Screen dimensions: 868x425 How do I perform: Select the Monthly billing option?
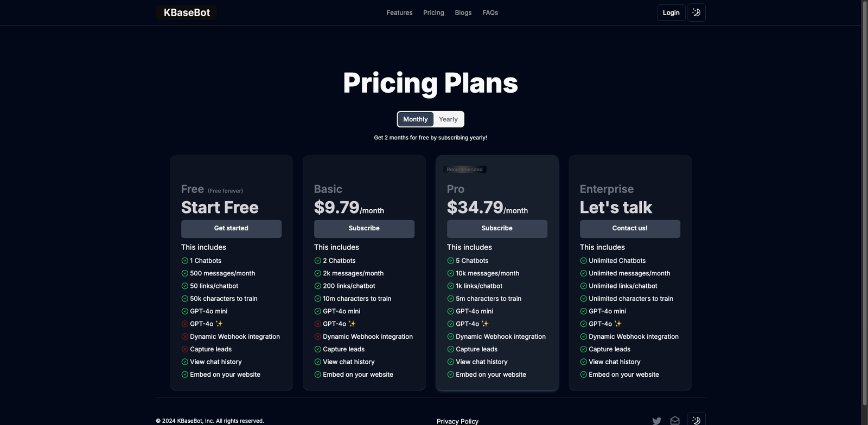pos(416,119)
